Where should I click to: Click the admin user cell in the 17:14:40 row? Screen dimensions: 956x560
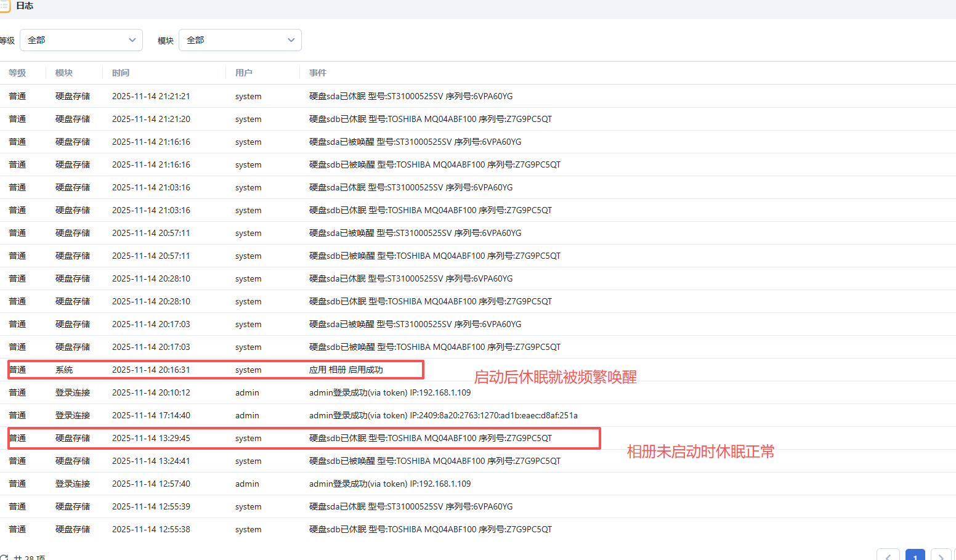click(x=247, y=415)
